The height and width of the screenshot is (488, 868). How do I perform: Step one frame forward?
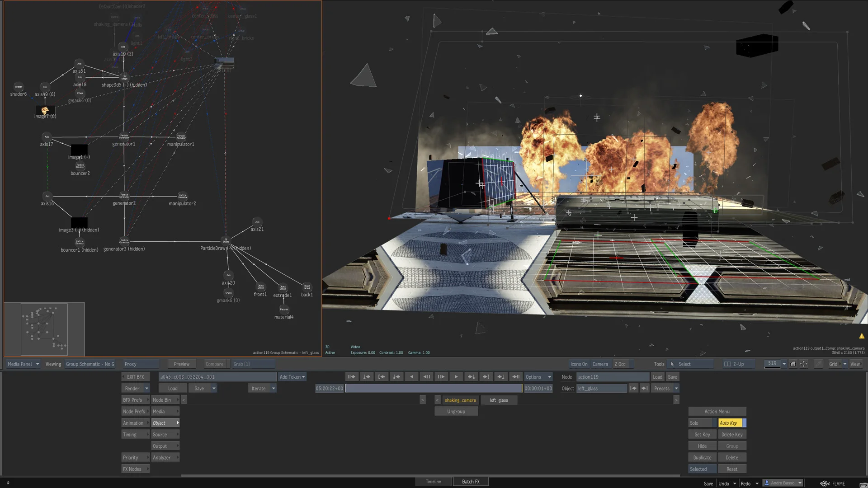coord(441,377)
